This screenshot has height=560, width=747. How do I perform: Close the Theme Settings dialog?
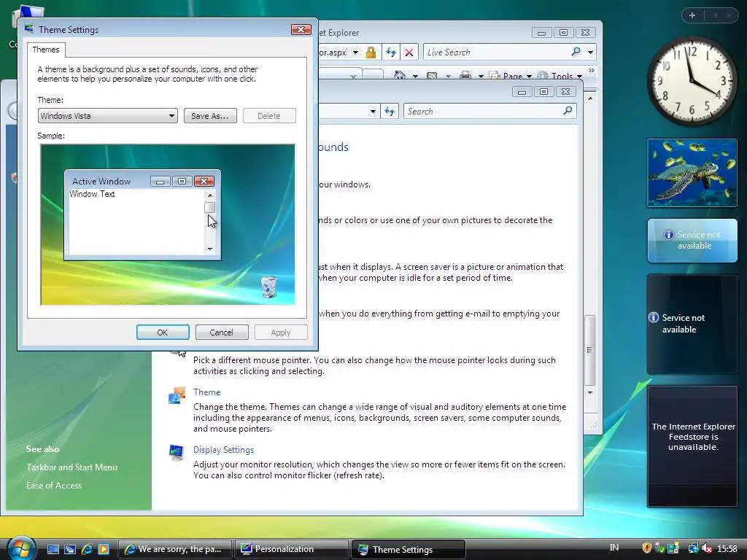coord(301,29)
